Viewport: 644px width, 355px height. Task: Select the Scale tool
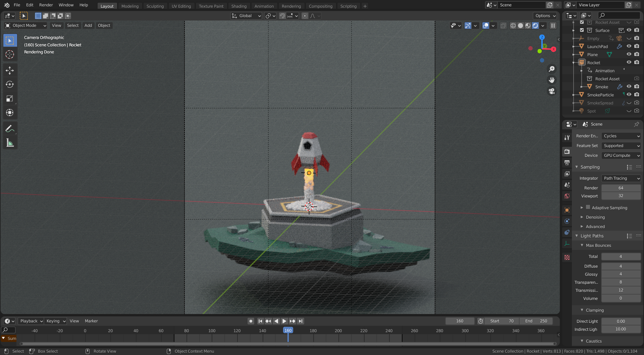[10, 98]
